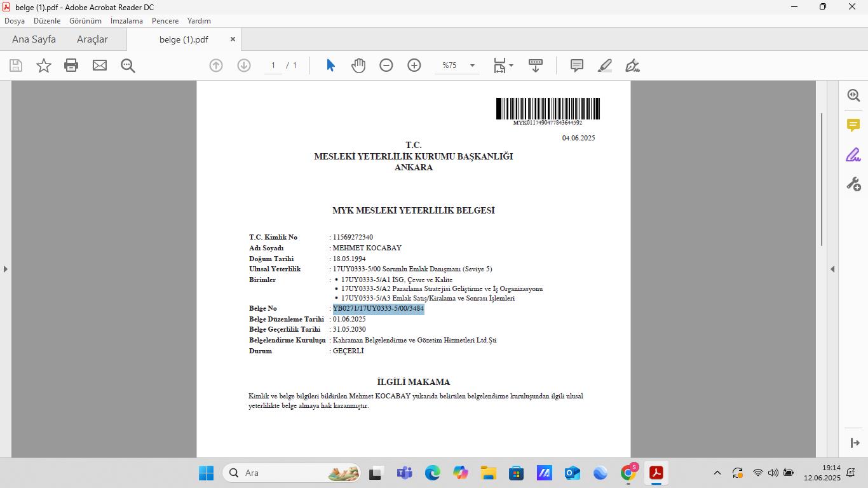Image resolution: width=868 pixels, height=488 pixels.
Task: Expand the left navigation pane
Action: pos(6,269)
